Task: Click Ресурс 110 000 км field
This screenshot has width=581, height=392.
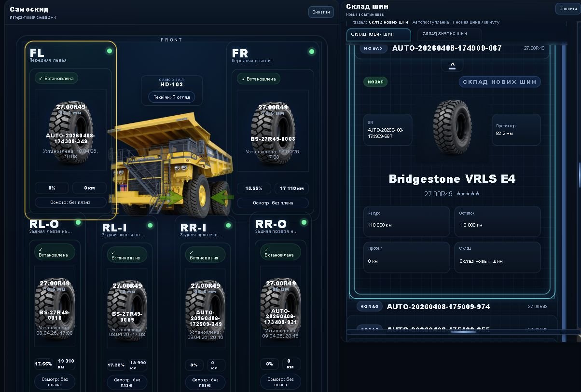Action: [407, 221]
